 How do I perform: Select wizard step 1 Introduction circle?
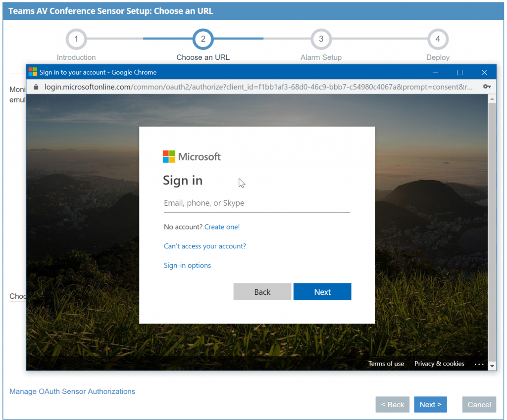point(76,39)
